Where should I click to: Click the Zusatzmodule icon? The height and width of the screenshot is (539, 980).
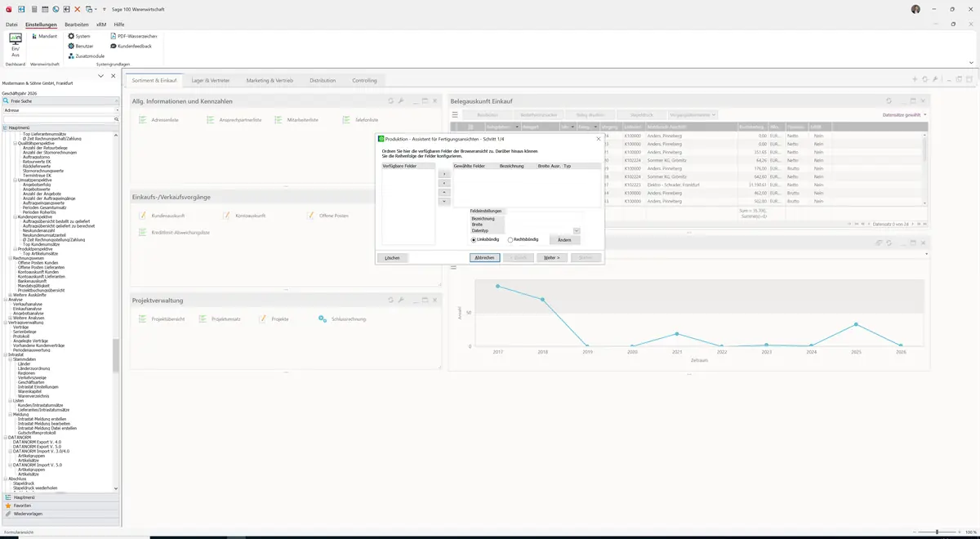coord(71,56)
